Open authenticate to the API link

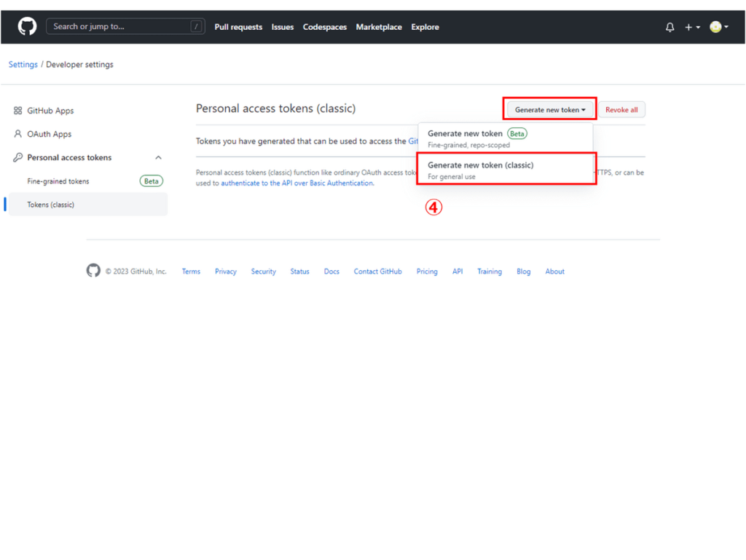[297, 183]
